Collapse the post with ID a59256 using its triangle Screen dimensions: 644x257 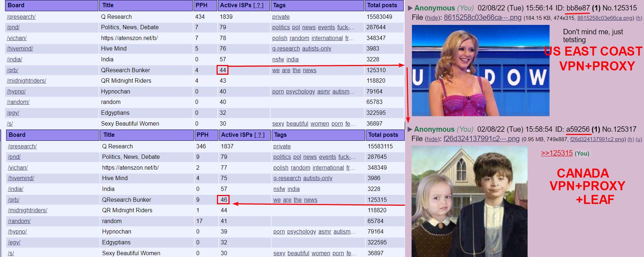click(x=410, y=129)
